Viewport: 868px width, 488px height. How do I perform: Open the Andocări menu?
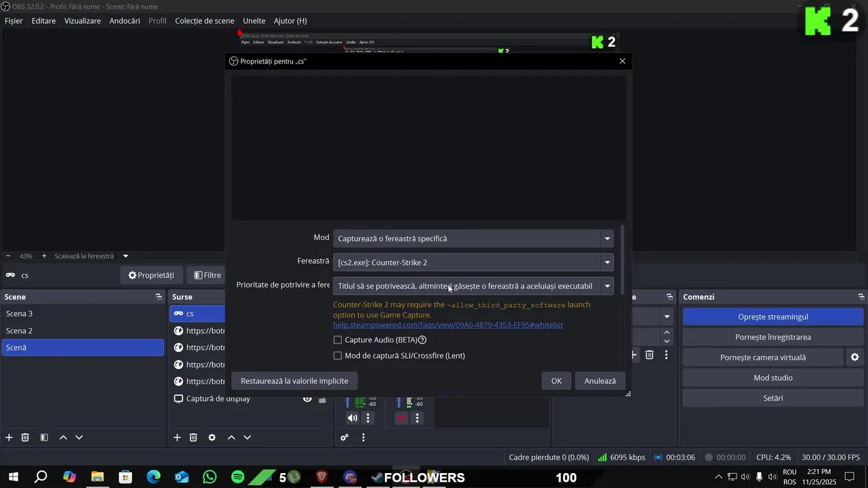coord(125,21)
